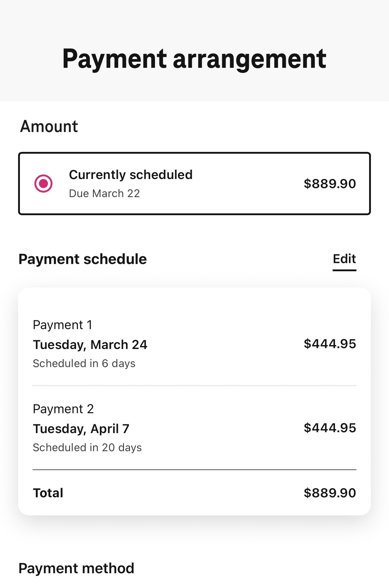Click the Due March 22 subtext
This screenshot has height=588, width=389.
point(104,193)
